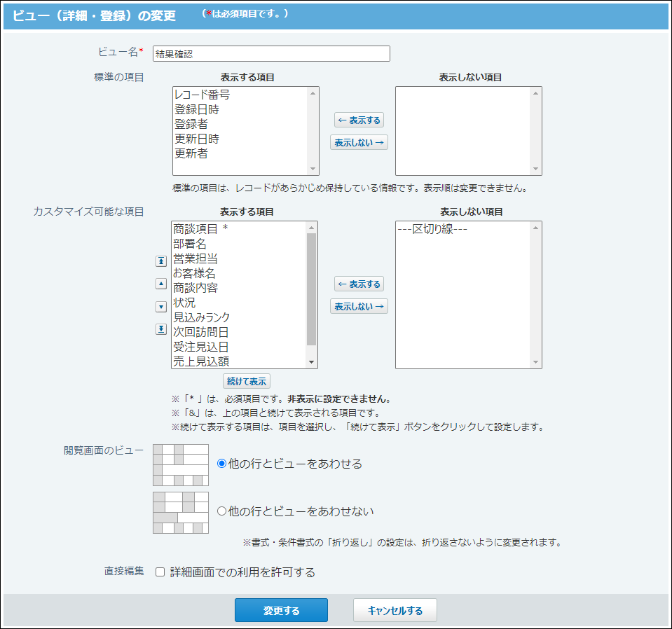Click 表示しない → in standard items section
672x629 pixels.
coord(359,142)
